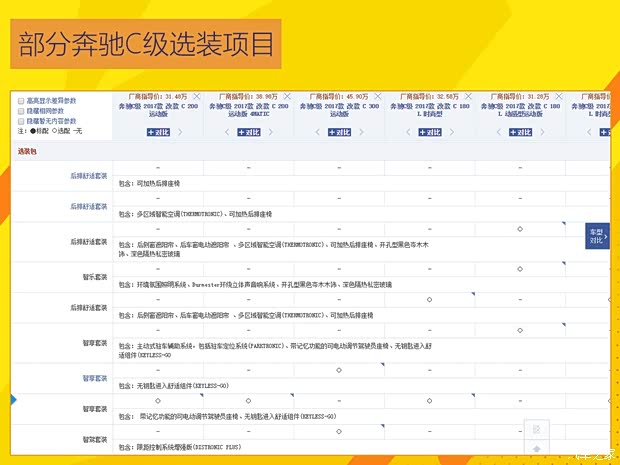The image size is (620, 465).
Task: Move the 45.90万 column right
Action: coord(361,132)
